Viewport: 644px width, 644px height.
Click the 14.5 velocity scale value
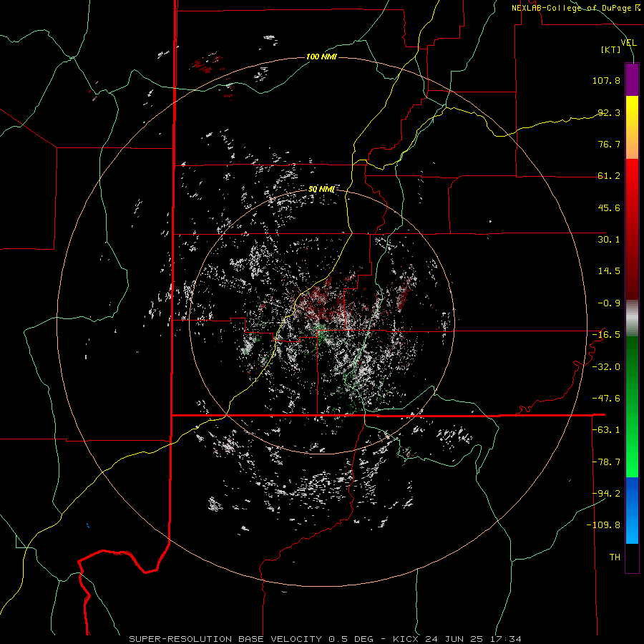tap(609, 271)
